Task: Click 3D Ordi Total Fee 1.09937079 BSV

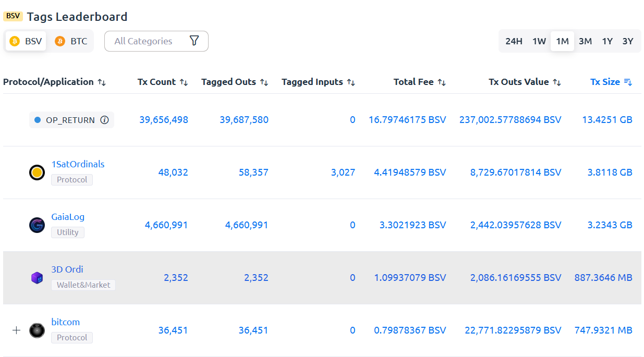Action: coord(410,278)
